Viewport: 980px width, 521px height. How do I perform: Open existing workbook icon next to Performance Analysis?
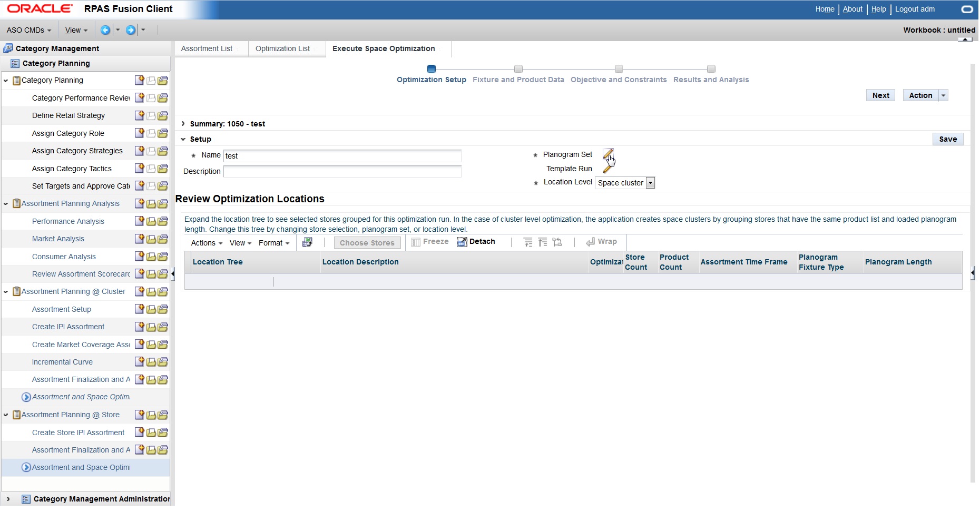(151, 221)
